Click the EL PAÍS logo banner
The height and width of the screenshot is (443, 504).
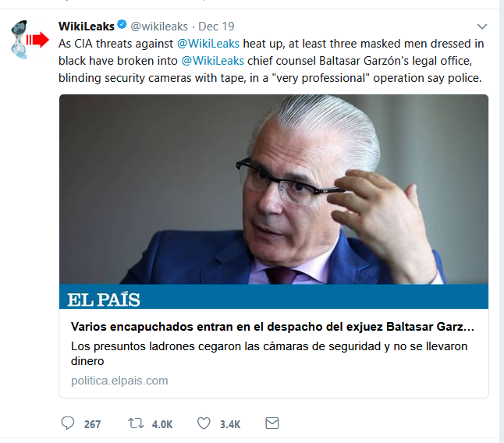274,296
